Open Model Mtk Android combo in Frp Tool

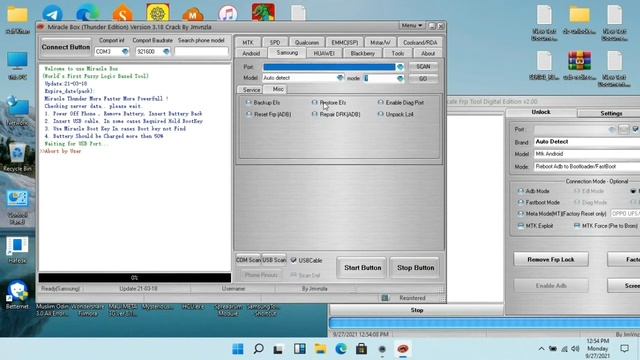pyautogui.click(x=587, y=154)
